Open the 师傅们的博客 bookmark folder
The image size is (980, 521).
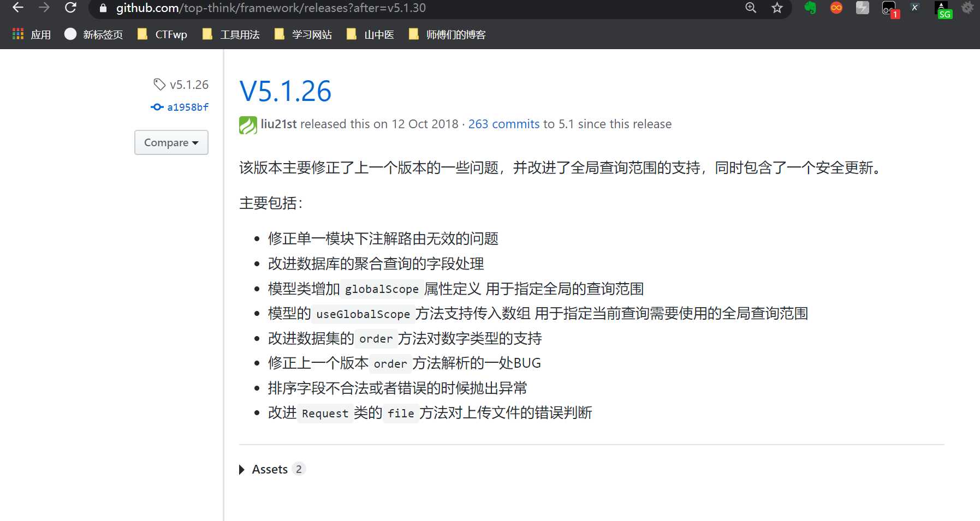(447, 34)
